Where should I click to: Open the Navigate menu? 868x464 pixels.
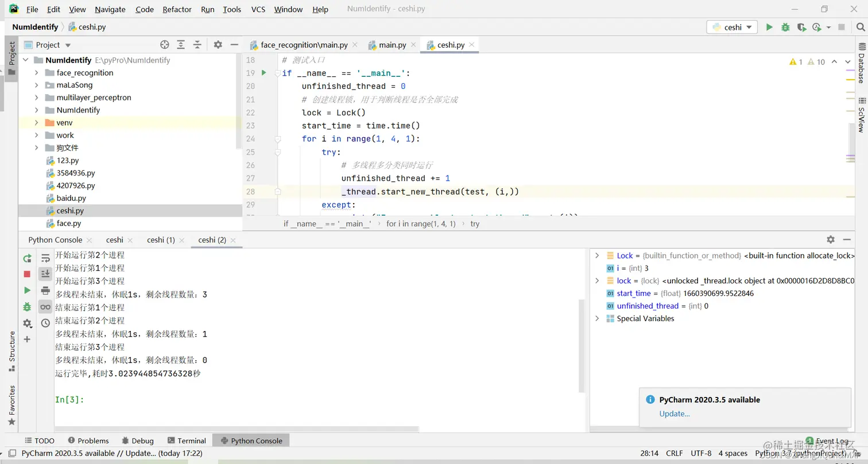click(110, 9)
